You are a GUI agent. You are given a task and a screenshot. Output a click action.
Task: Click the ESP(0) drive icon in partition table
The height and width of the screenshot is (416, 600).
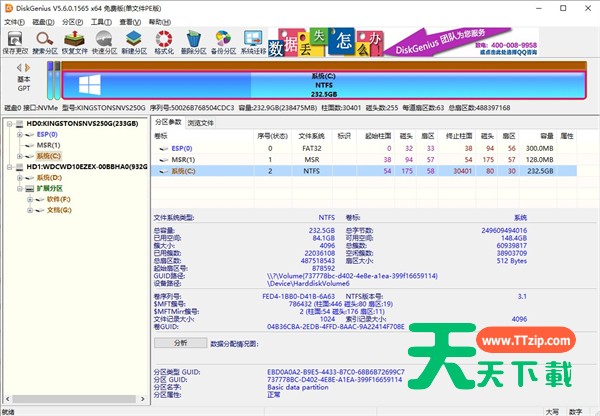(164, 148)
